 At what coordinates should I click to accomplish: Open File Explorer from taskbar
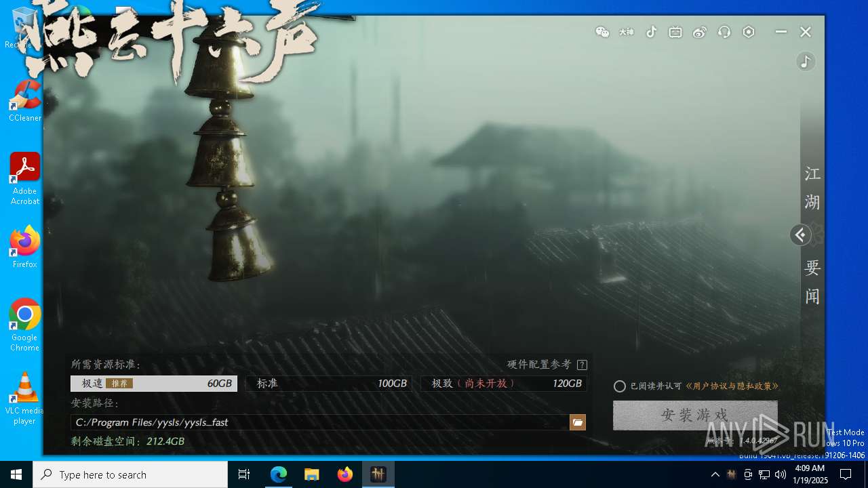(311, 474)
